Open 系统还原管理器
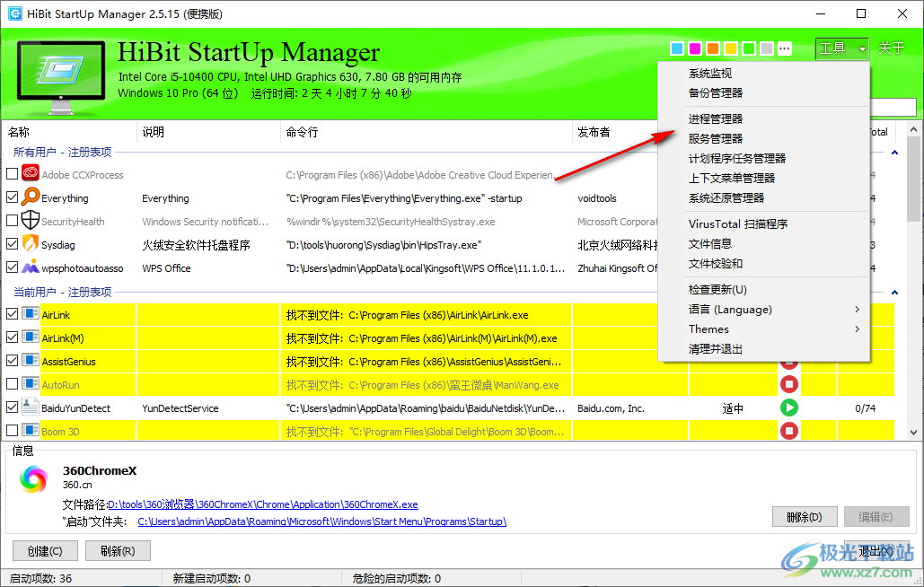The image size is (924, 587). point(763,198)
